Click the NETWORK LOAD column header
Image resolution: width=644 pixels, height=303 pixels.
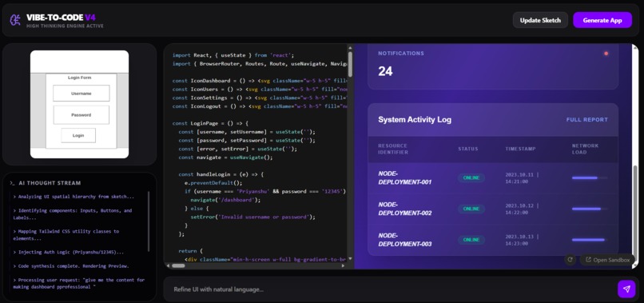coord(585,149)
